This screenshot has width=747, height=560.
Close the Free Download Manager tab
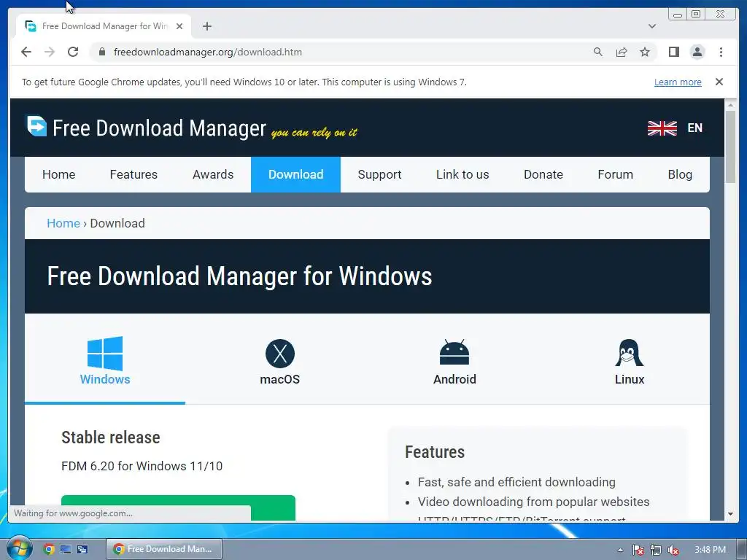(179, 26)
